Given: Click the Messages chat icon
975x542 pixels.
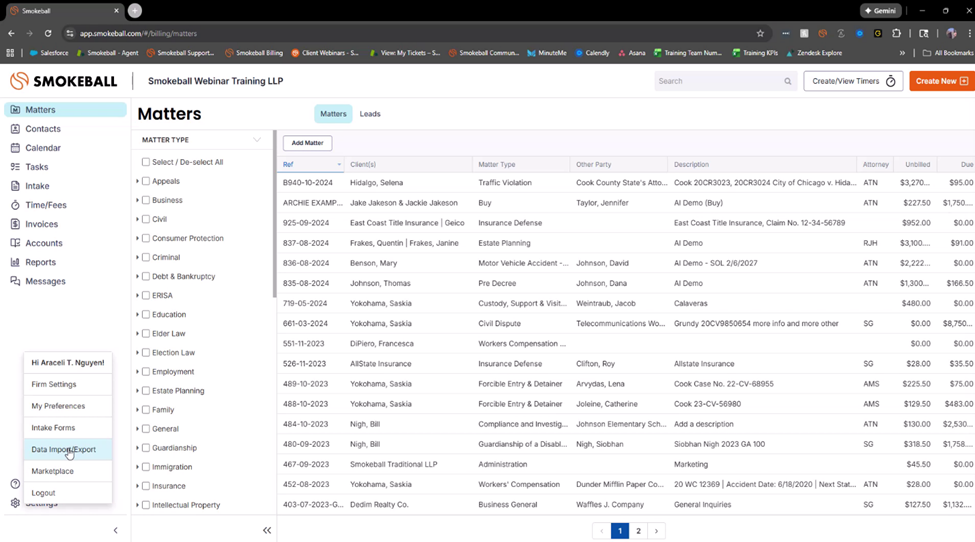Looking at the screenshot, I should click(x=15, y=281).
